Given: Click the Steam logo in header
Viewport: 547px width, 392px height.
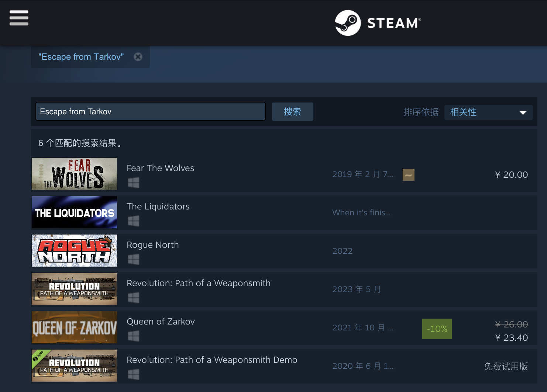Looking at the screenshot, I should click(378, 23).
